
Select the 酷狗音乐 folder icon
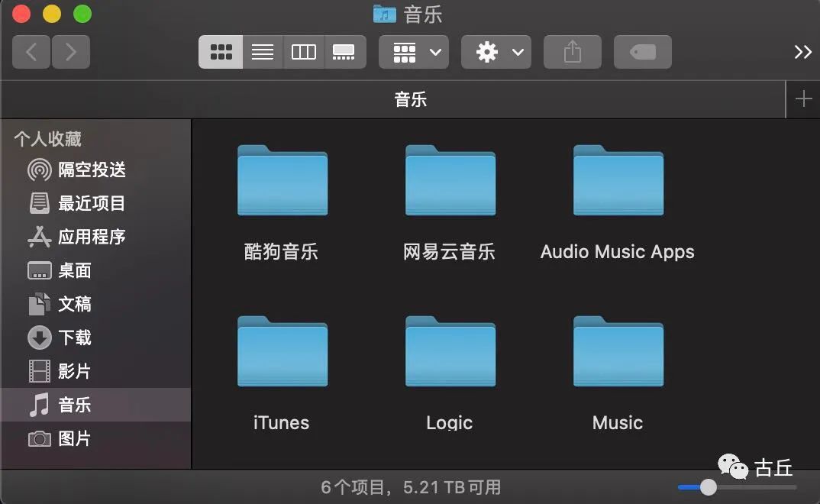tap(282, 180)
